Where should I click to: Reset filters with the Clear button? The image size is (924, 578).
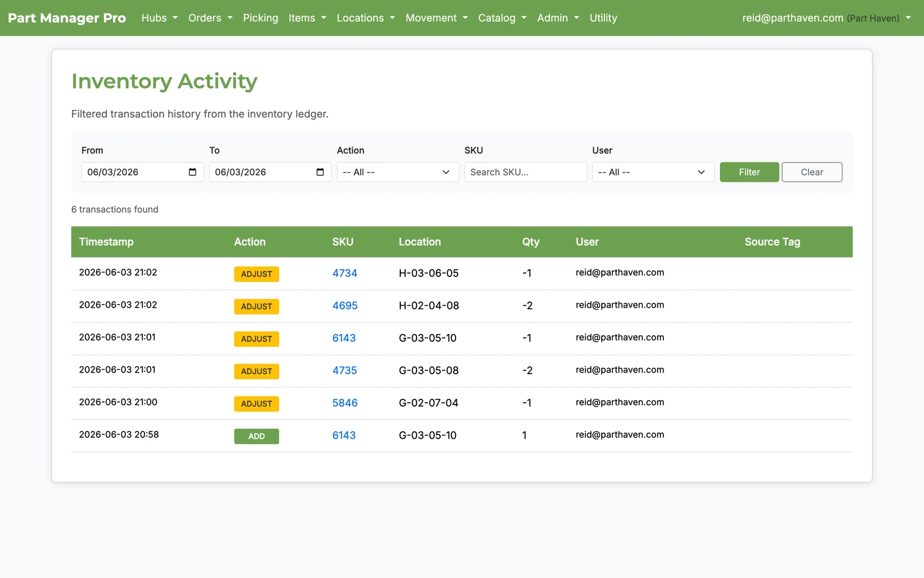click(x=812, y=172)
